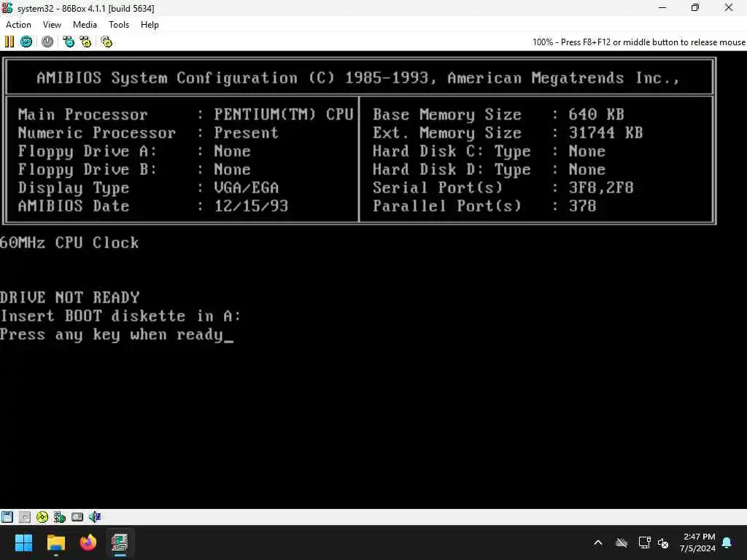Image resolution: width=747 pixels, height=560 pixels.
Task: Open the Tools menu
Action: [119, 25]
